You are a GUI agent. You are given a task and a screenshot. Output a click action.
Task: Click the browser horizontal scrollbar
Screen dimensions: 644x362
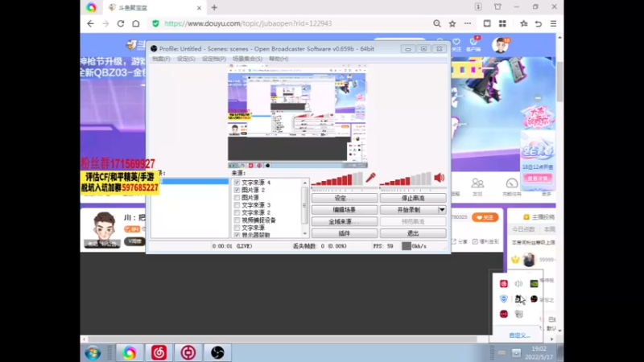point(283,339)
